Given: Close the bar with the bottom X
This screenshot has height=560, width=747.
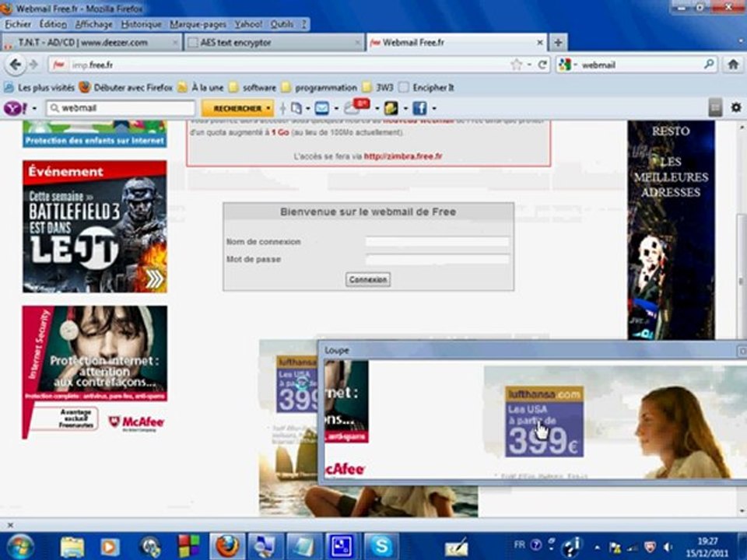Looking at the screenshot, I should [x=10, y=525].
